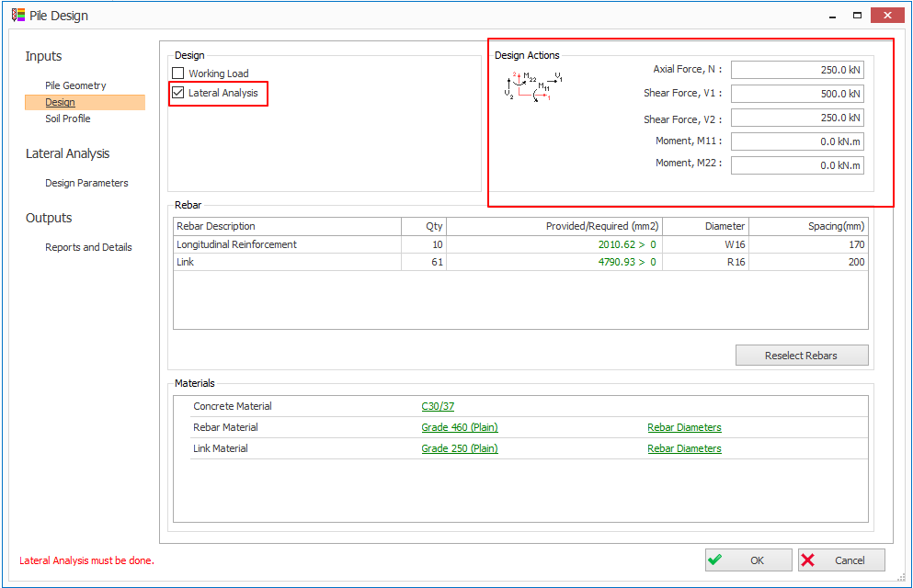Click the Grade 460 (Plain) rebar material link
The width and height of the screenshot is (913, 588).
tap(460, 427)
